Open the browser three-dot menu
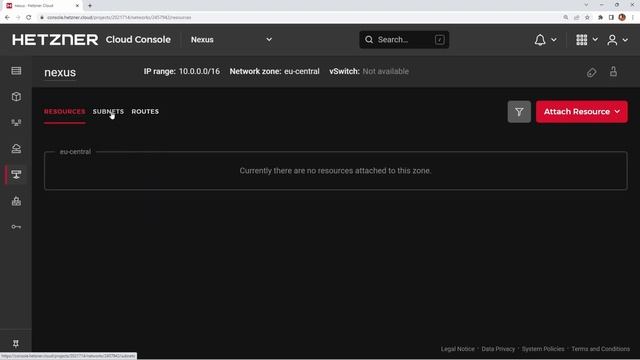 [633, 18]
